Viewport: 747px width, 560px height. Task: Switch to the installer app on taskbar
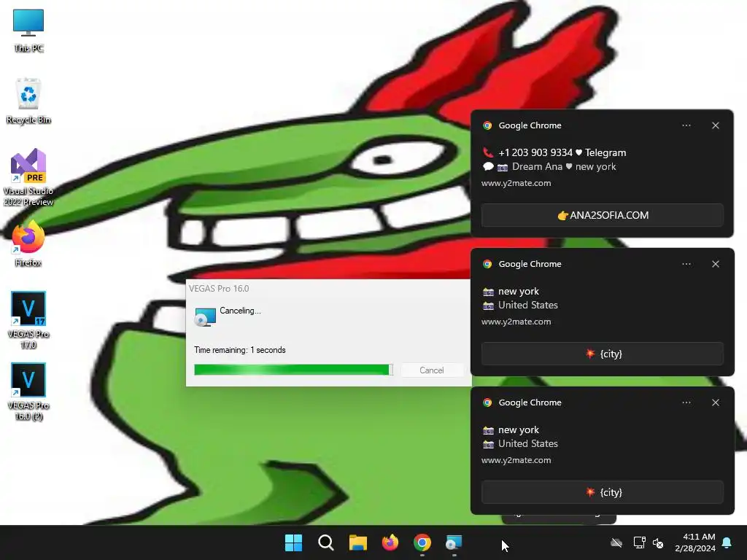[454, 542]
